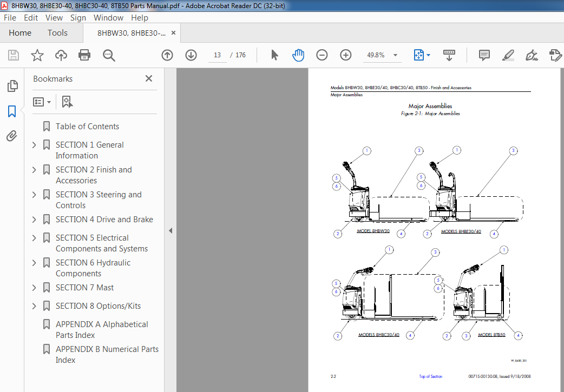
Task: Toggle the Bookmarks panel icon in sidebar
Action: tap(12, 111)
